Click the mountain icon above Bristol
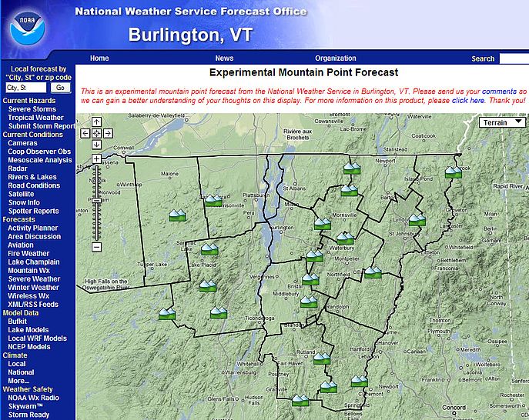 click(x=310, y=279)
